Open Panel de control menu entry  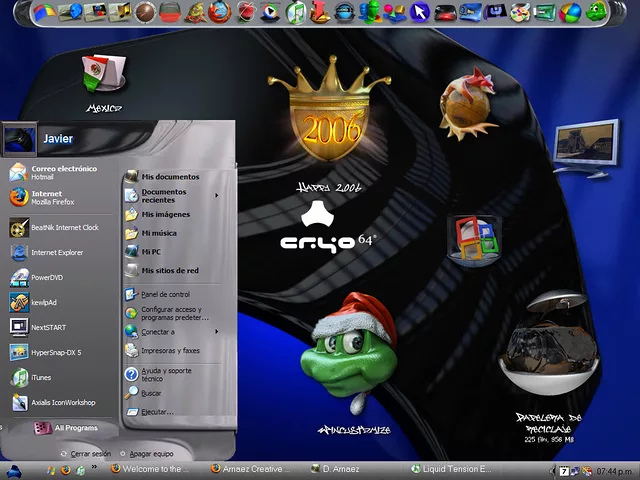pyautogui.click(x=164, y=294)
